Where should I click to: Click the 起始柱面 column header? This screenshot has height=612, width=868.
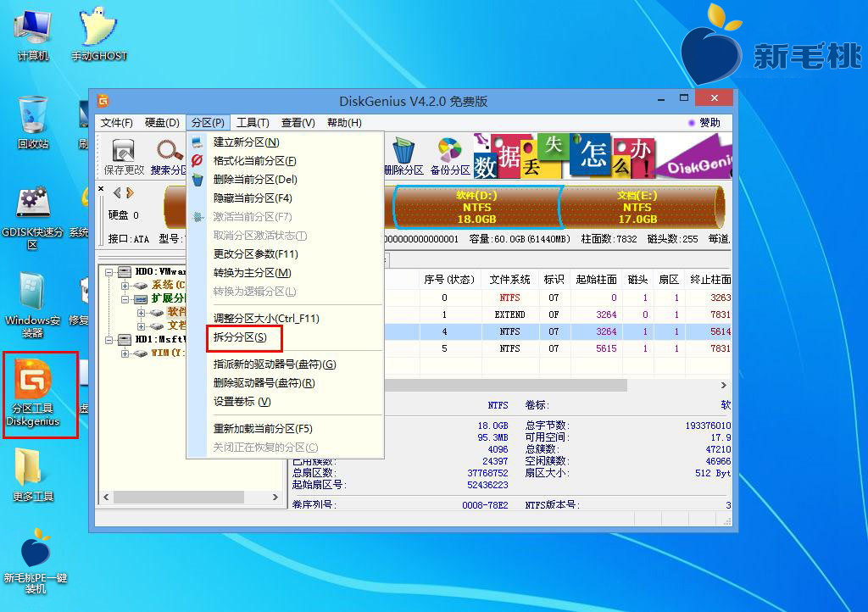[596, 280]
